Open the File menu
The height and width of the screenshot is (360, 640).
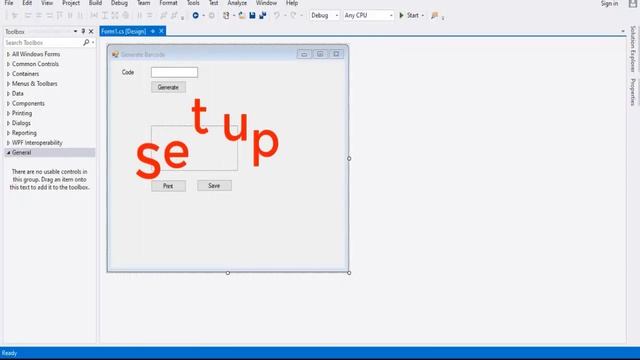click(x=9, y=3)
